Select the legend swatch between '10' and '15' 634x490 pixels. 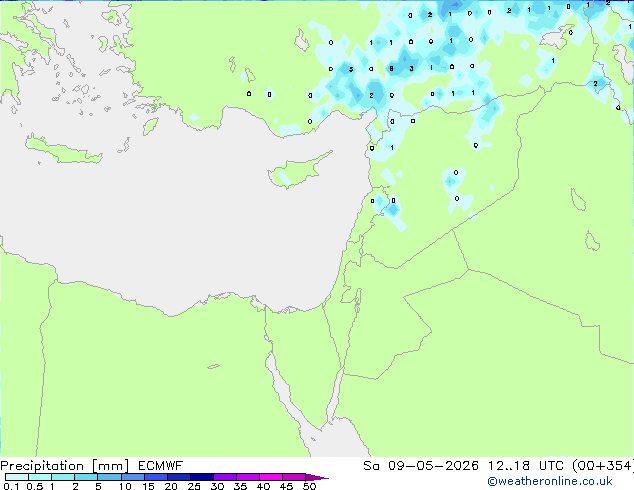tap(133, 477)
